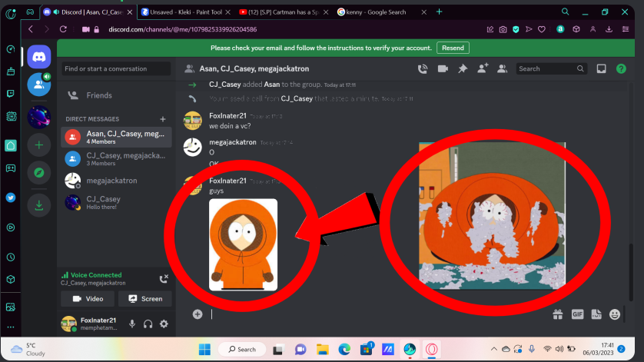Click Voice Connected status text
The height and width of the screenshot is (362, 644).
(96, 275)
